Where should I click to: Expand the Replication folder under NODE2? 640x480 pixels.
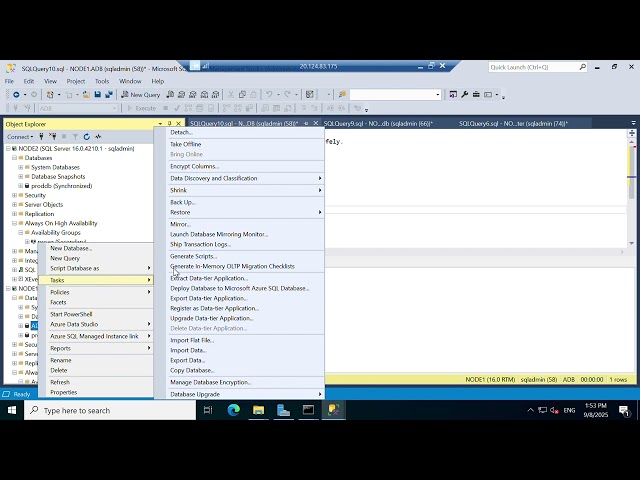click(14, 214)
